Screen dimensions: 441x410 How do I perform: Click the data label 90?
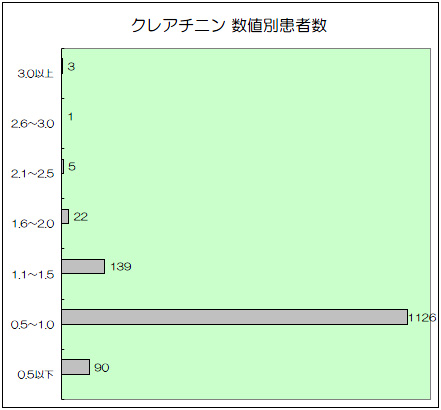[x=101, y=368]
